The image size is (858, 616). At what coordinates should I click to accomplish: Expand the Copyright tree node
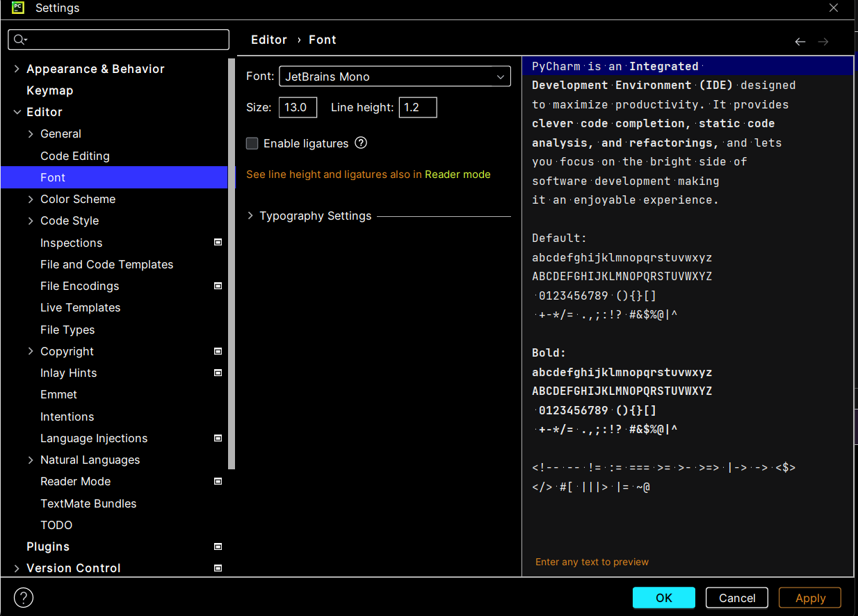(x=31, y=351)
